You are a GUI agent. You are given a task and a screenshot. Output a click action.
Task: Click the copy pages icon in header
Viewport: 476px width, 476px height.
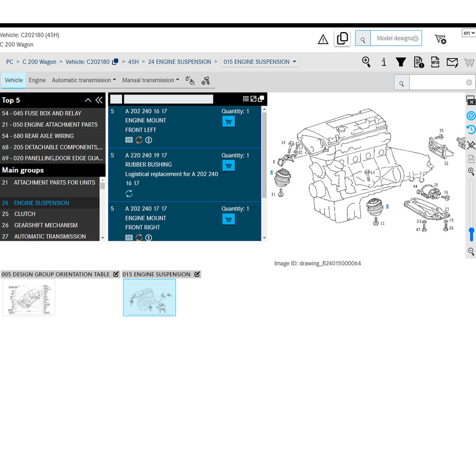click(342, 38)
